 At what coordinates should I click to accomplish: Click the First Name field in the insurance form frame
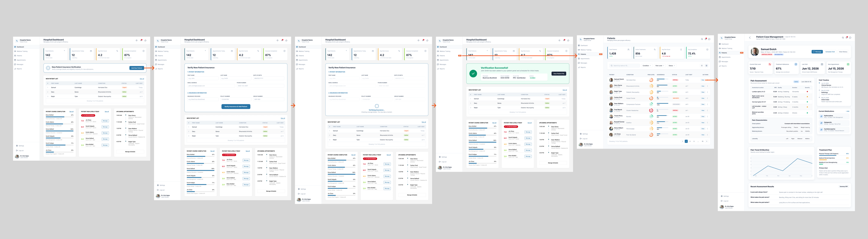pos(203,78)
